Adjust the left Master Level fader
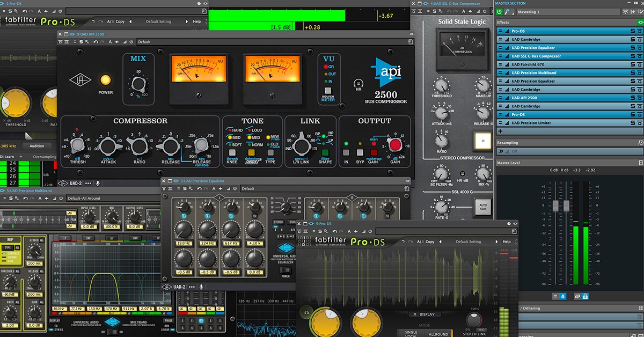 555,206
